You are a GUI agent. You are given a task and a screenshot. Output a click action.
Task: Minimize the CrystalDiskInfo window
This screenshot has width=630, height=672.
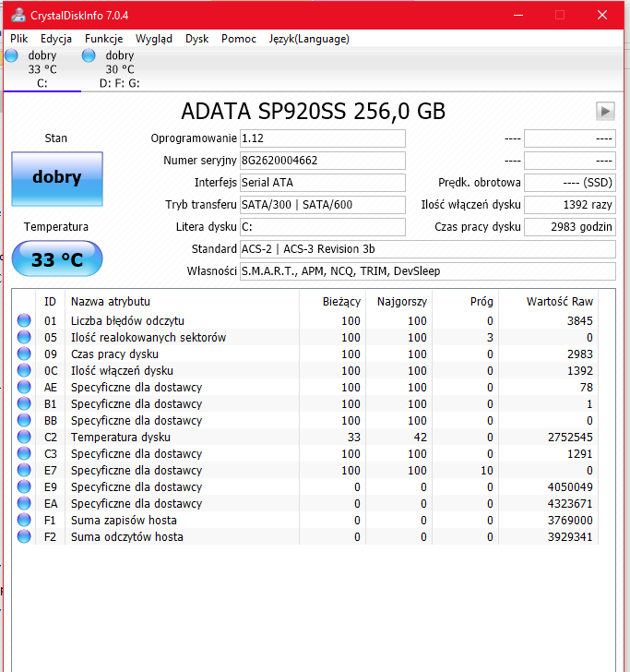(518, 16)
